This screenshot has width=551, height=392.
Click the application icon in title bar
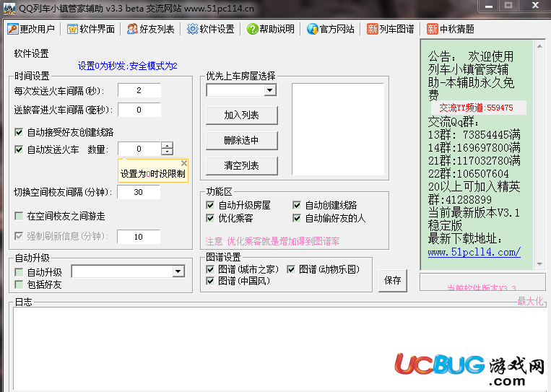[9, 9]
